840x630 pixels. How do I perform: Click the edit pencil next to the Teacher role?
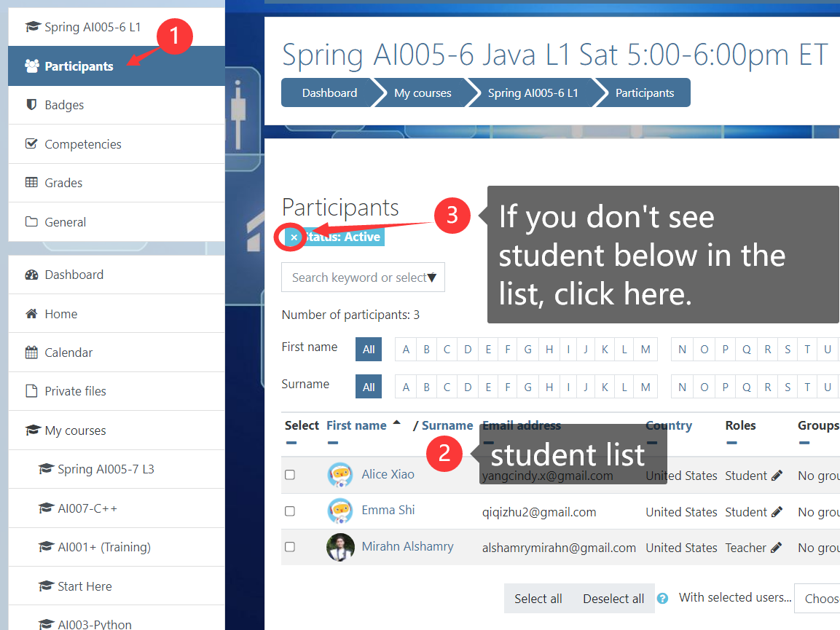click(777, 548)
